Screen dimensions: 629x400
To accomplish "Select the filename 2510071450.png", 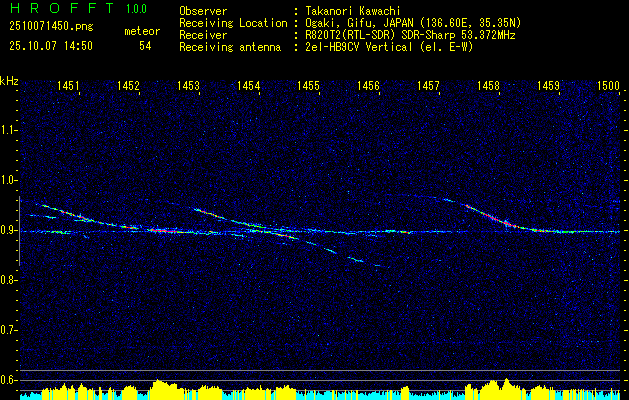I will [x=51, y=27].
